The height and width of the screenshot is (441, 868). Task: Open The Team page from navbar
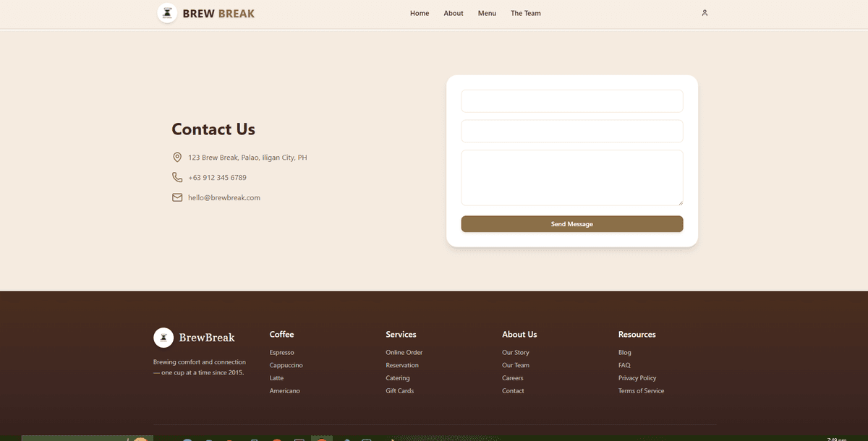pyautogui.click(x=525, y=13)
